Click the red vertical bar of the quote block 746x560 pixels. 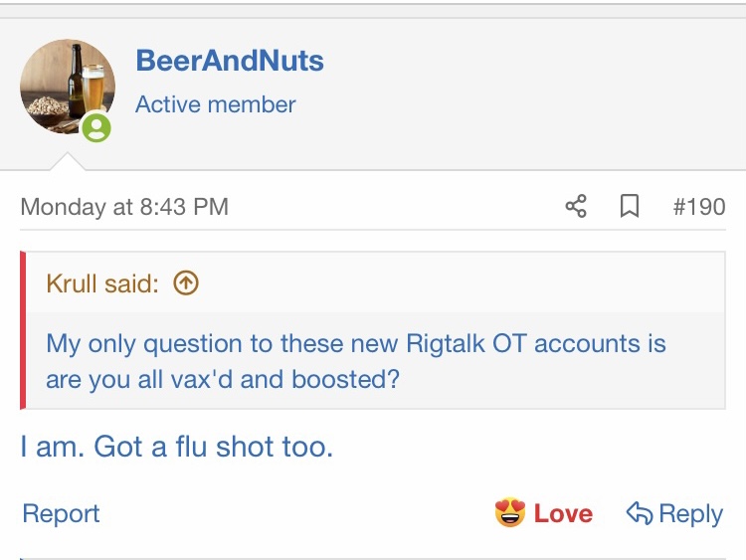tap(22, 330)
